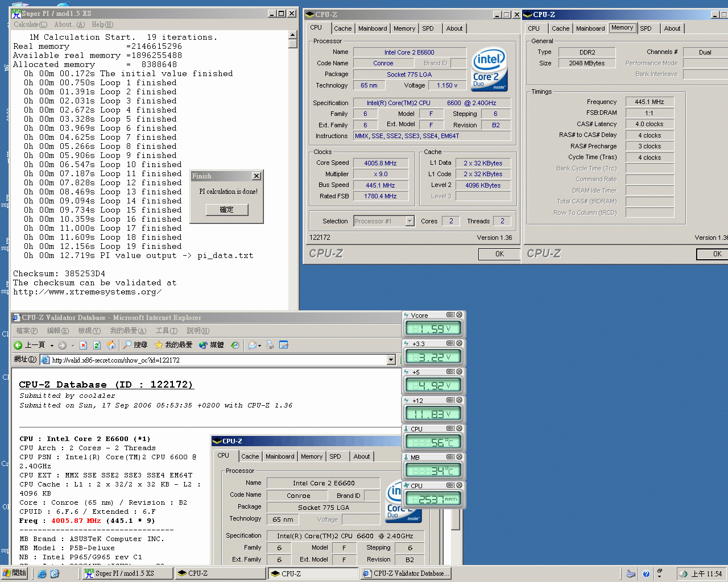The height and width of the screenshot is (582, 728).
Task: Switch to the Mainboard tab in CPU-Z
Action: tap(373, 28)
